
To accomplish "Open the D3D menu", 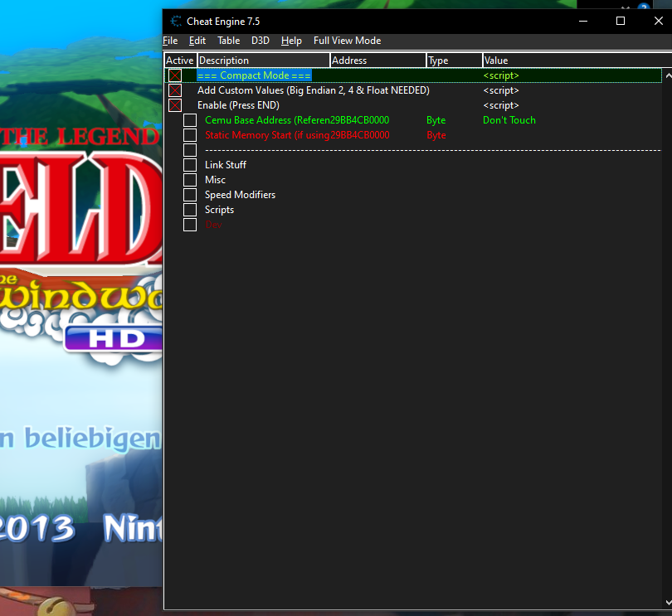I will click(261, 41).
